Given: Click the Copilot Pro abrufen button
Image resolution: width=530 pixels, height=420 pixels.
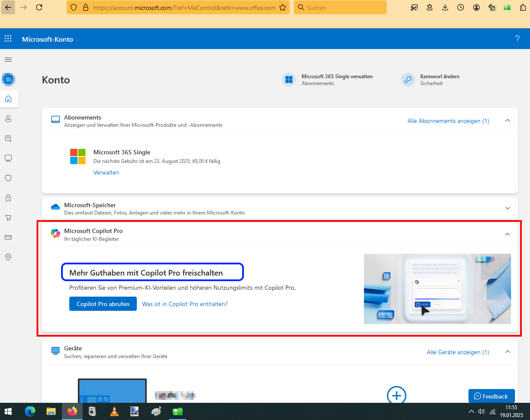Looking at the screenshot, I should pos(103,304).
